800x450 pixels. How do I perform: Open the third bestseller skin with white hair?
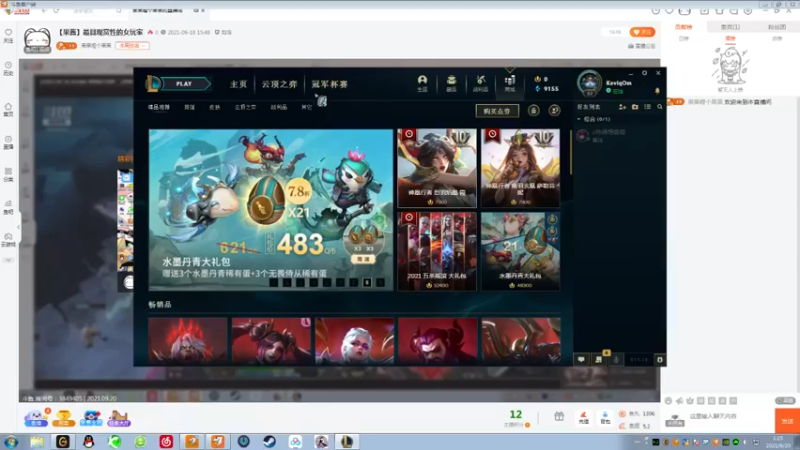pos(355,340)
